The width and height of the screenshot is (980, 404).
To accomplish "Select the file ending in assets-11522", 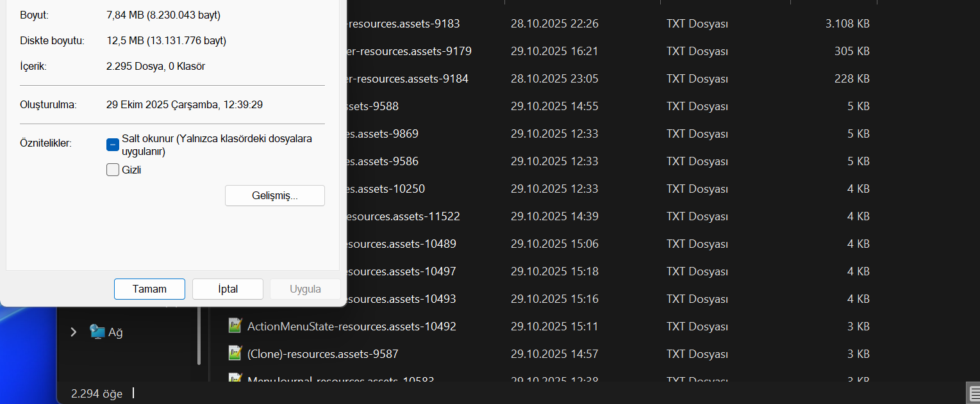I will tap(404, 216).
